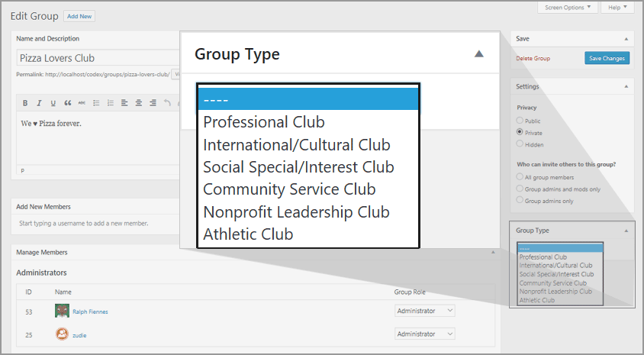
Task: Apply italic formatting in the description editor
Action: [x=39, y=103]
